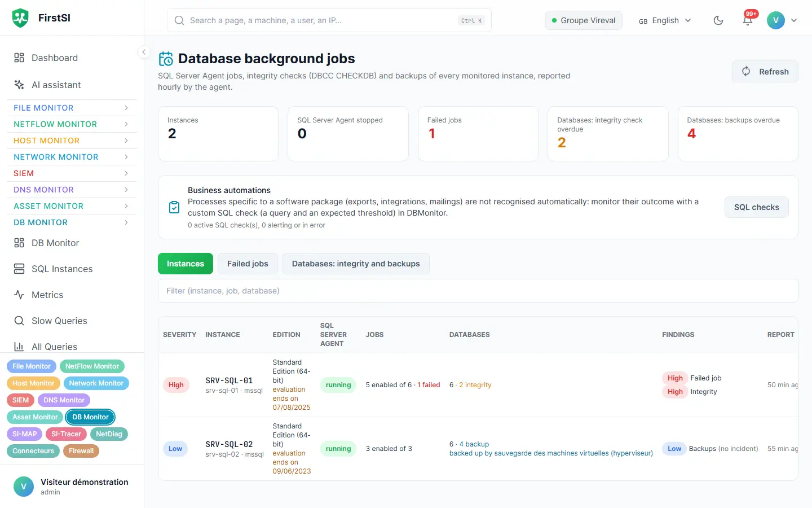Click the search magnifier icon in top bar

[x=179, y=20]
